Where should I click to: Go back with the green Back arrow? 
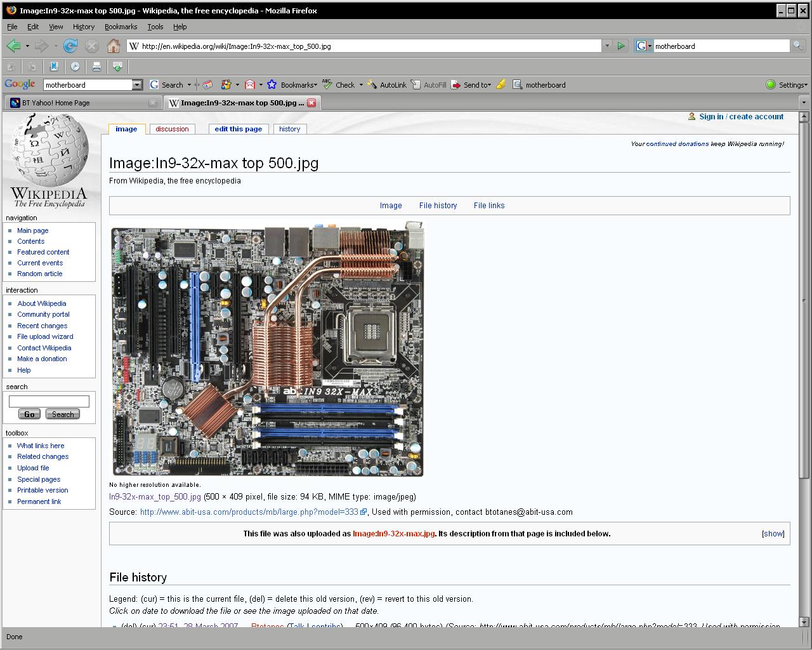[13, 46]
